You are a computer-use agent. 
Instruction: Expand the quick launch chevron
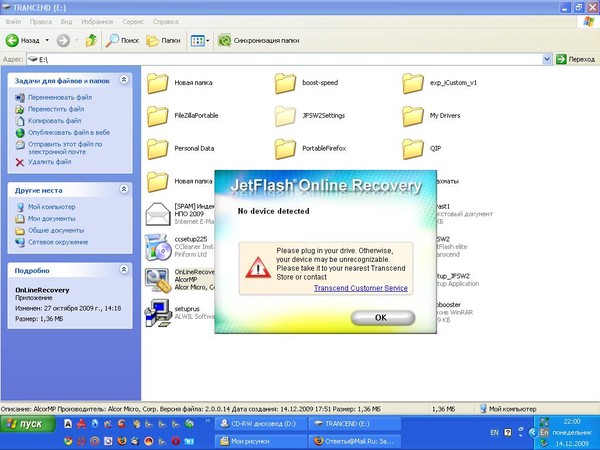[x=208, y=421]
